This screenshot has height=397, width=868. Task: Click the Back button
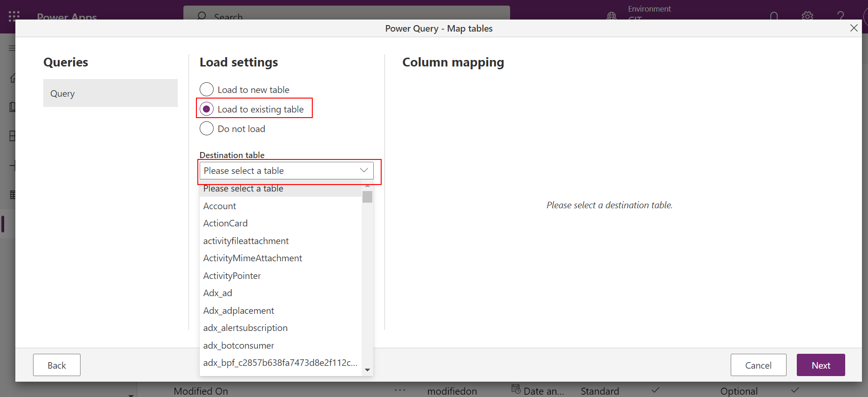pos(57,365)
